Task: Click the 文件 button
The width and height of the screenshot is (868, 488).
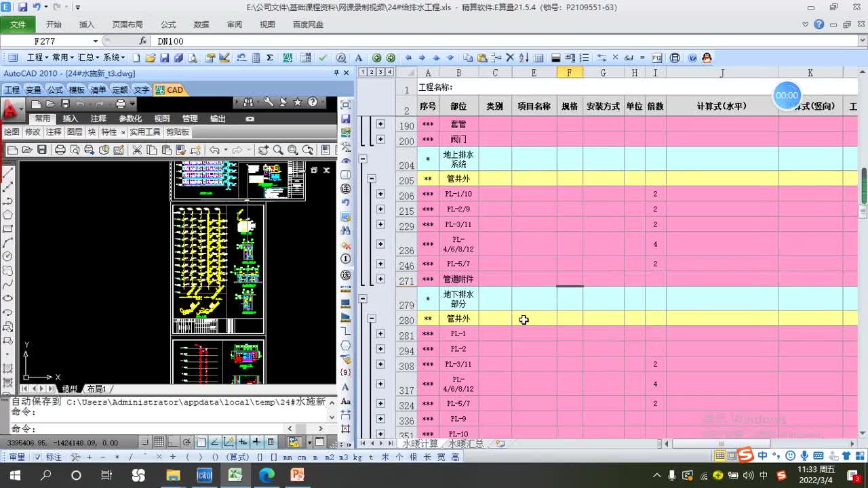Action: click(x=18, y=24)
